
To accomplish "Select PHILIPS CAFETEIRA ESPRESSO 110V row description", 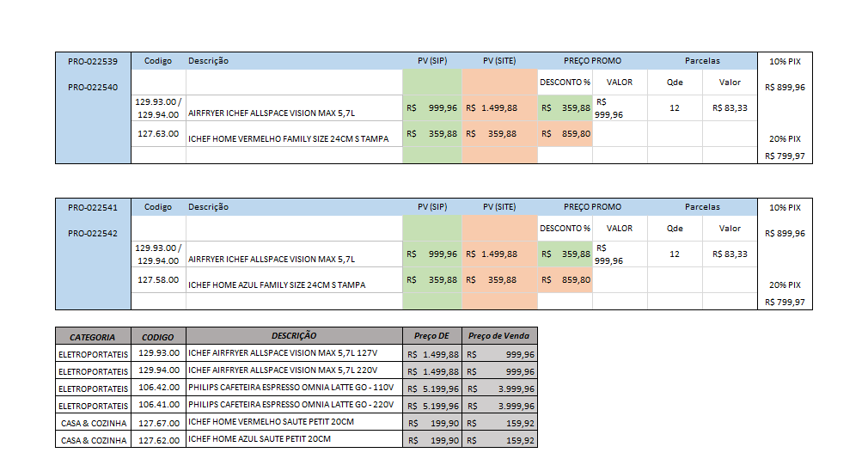I will click(290, 388).
